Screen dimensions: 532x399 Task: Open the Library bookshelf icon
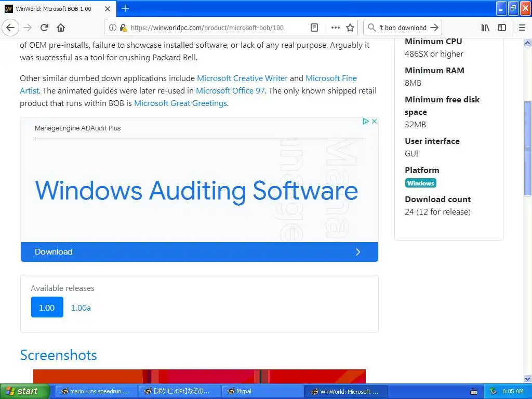point(485,28)
